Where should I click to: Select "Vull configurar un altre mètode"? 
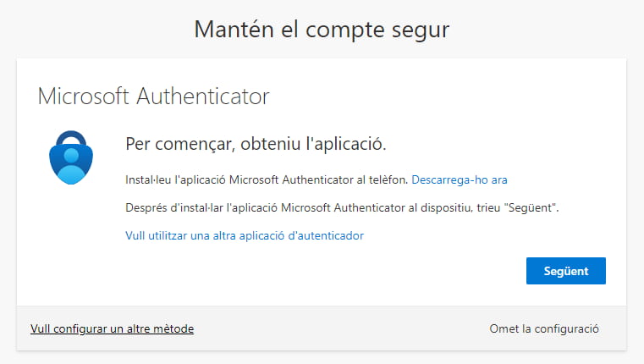[x=112, y=328]
